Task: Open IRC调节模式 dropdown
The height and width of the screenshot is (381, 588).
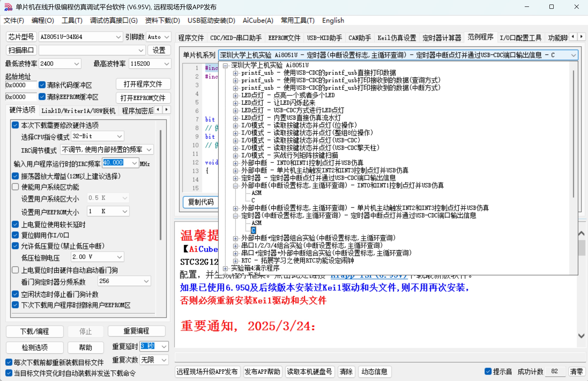Action: [x=107, y=150]
